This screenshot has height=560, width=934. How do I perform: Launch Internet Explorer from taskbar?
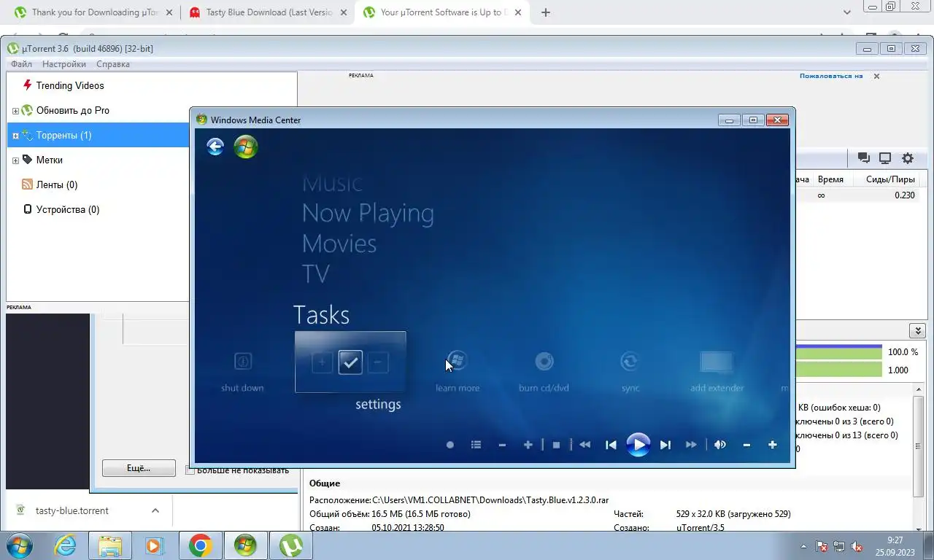point(66,545)
